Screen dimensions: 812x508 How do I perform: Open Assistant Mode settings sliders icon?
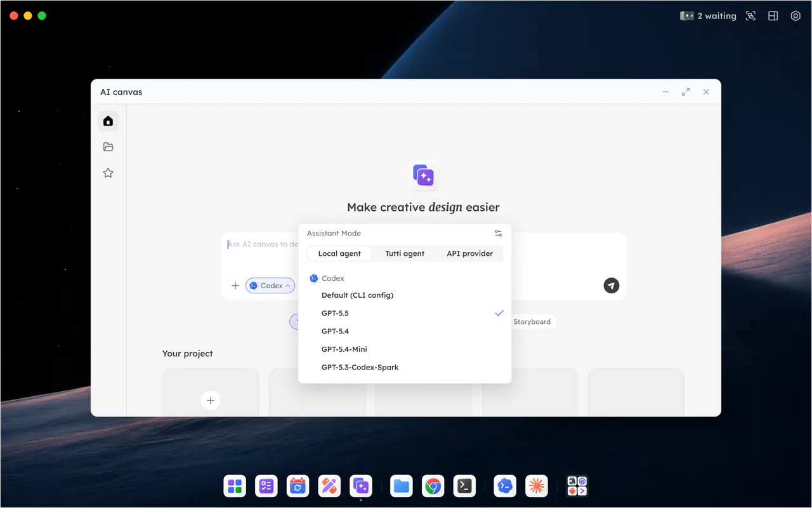(x=498, y=233)
